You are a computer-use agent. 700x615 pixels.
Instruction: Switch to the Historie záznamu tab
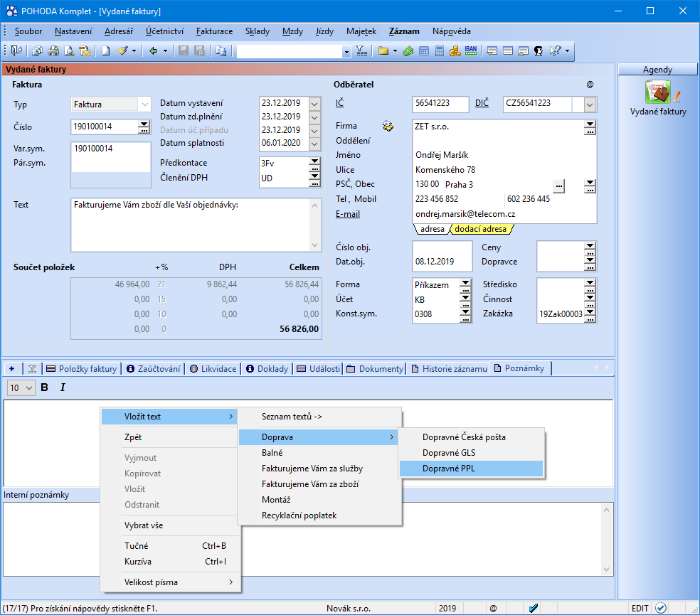(x=449, y=368)
